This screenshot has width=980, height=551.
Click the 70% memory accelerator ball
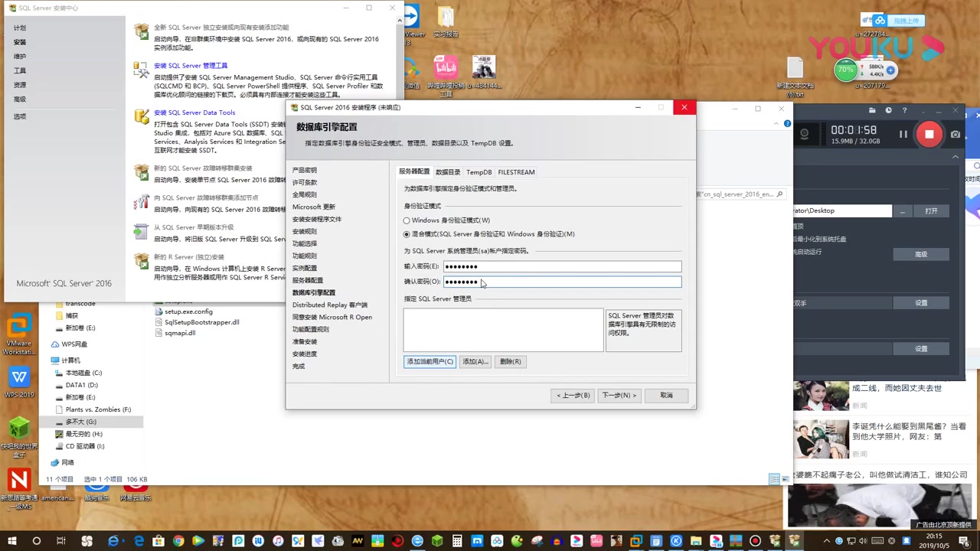coord(845,70)
